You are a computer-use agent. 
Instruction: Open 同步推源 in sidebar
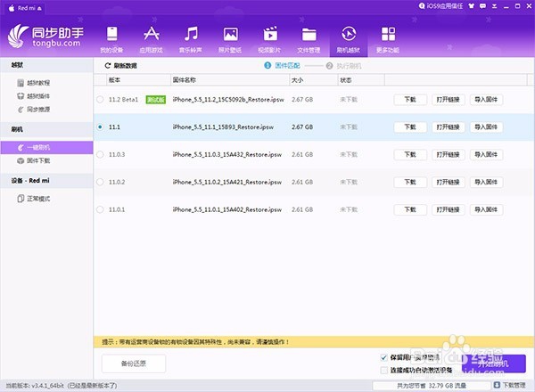point(34,110)
